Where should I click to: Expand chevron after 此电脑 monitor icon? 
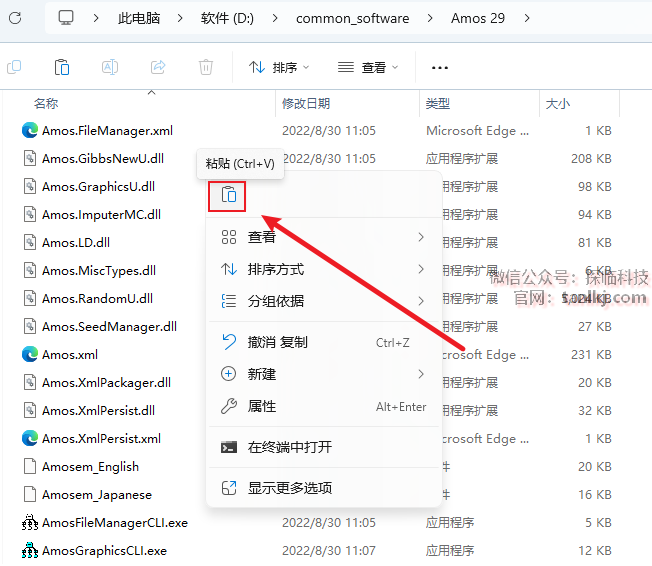tap(96, 18)
